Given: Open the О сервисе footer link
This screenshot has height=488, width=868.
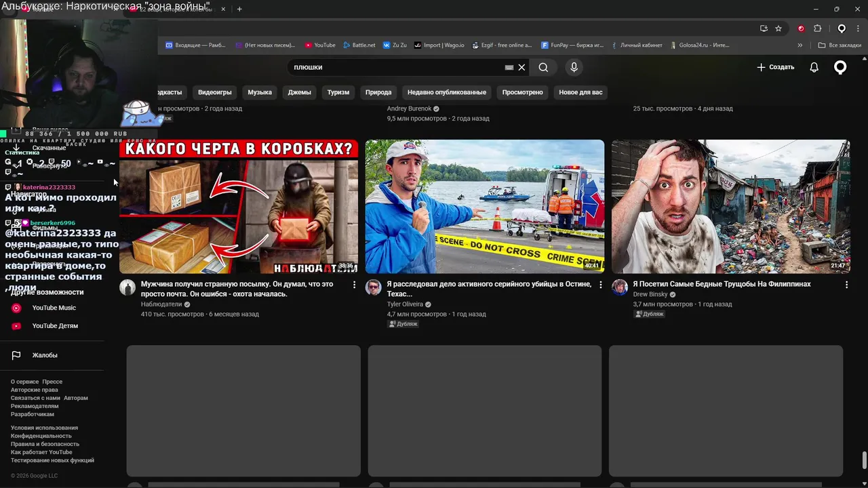Looking at the screenshot, I should click(24, 382).
